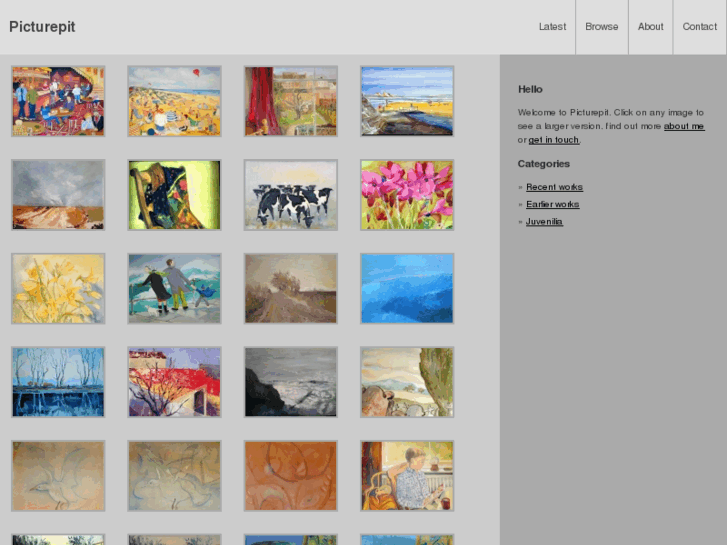Open the orange swirl abstract painting
Screen dimensions: 727x545
[x=291, y=476]
